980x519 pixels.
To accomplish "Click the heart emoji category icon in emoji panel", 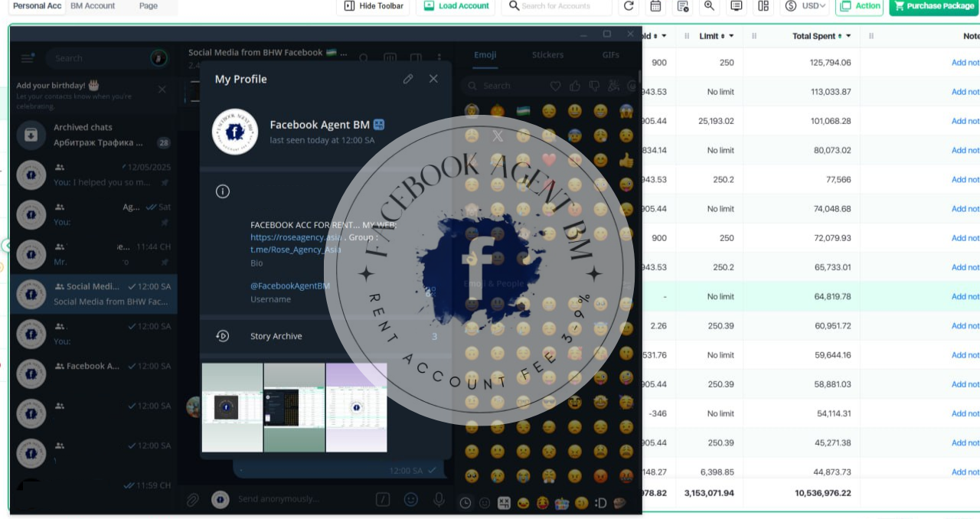I will (x=556, y=86).
